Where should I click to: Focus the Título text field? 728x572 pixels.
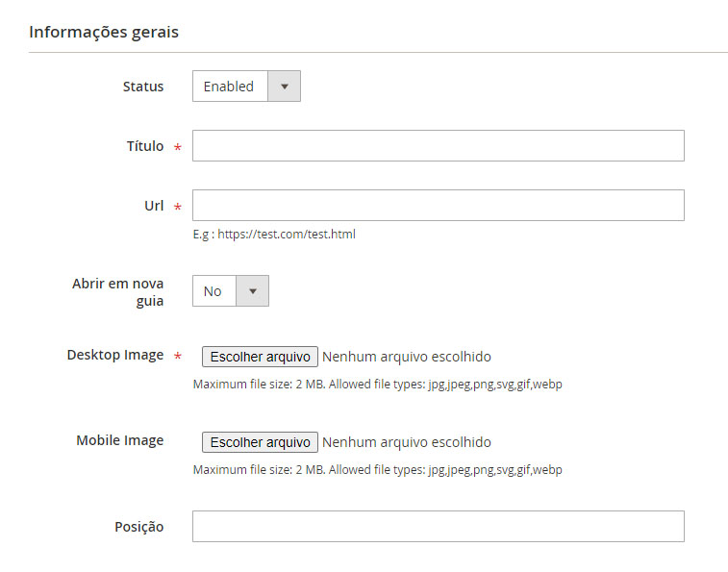pos(438,146)
